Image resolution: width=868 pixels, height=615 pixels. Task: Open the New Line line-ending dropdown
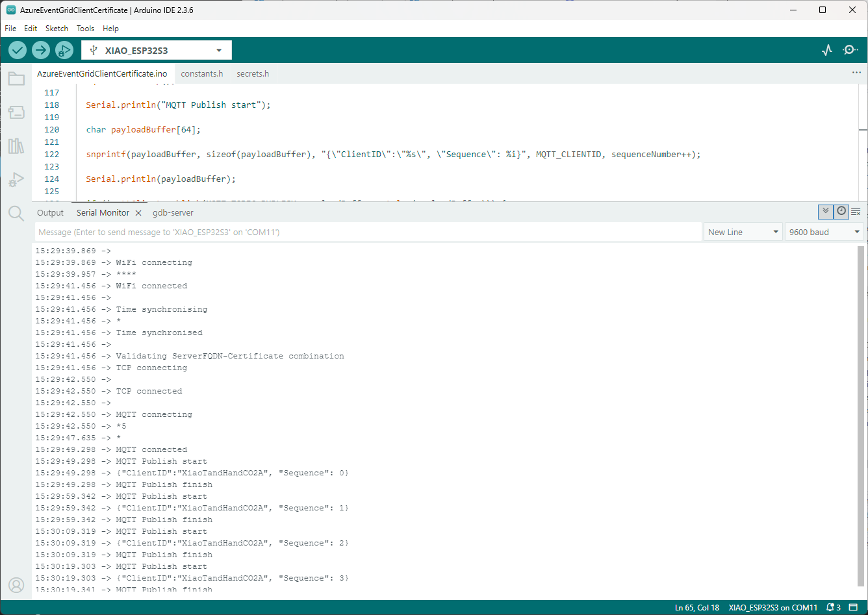click(743, 232)
